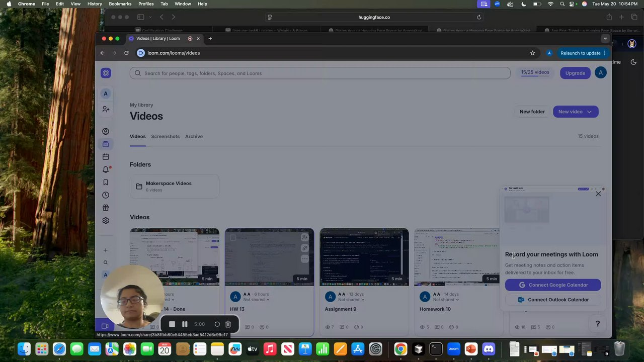Open Terminal from the Dock
This screenshot has width=644, height=362.
(436, 348)
